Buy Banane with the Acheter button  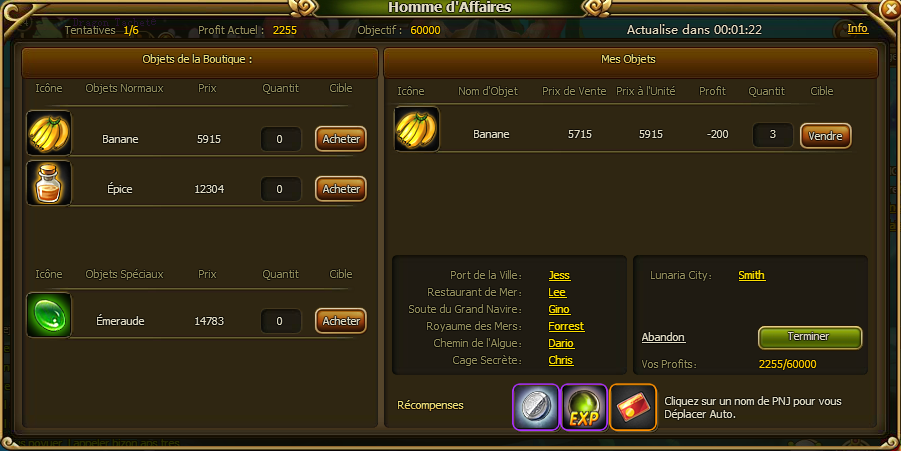coord(341,139)
